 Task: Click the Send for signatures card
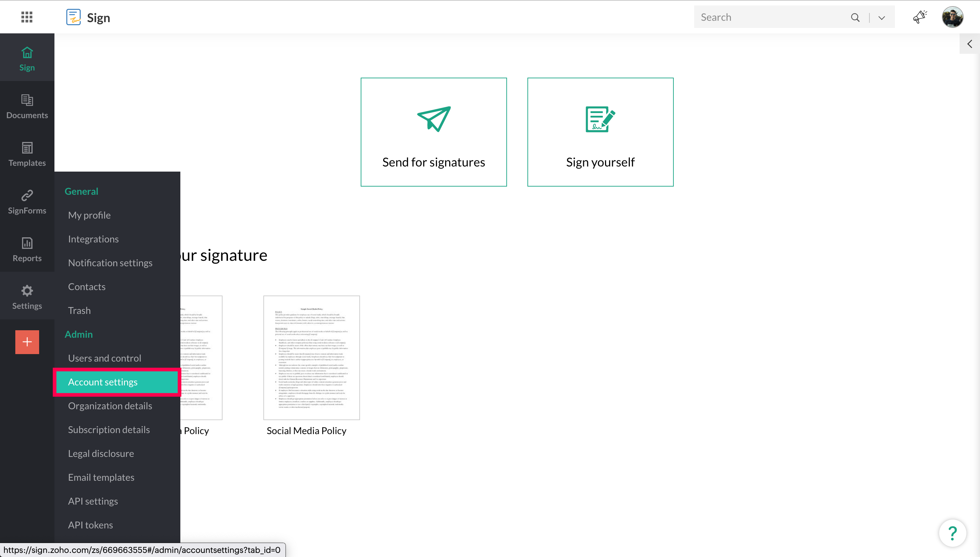tap(434, 132)
